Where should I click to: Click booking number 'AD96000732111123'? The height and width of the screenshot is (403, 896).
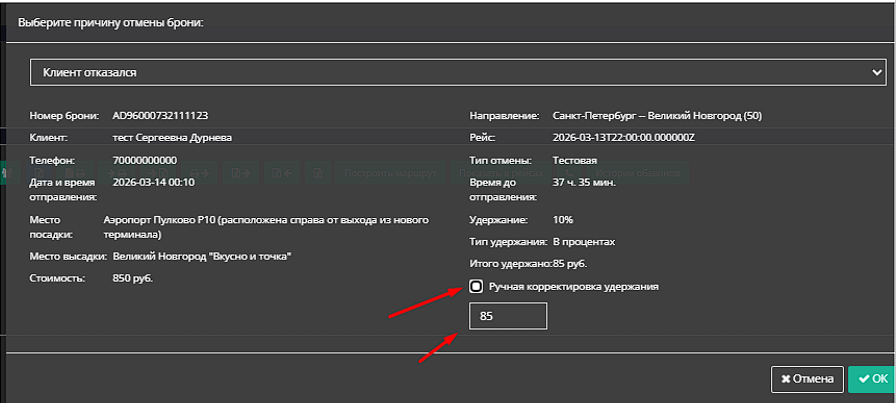pyautogui.click(x=161, y=115)
